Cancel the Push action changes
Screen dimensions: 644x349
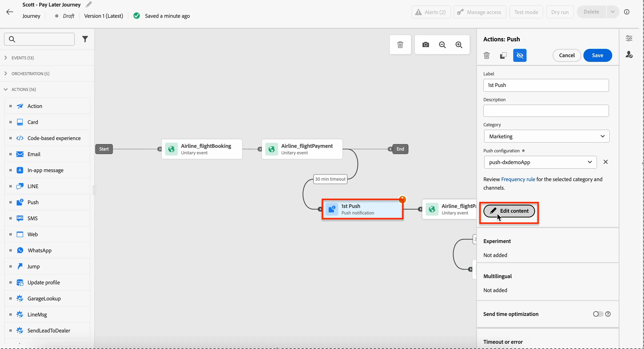567,55
